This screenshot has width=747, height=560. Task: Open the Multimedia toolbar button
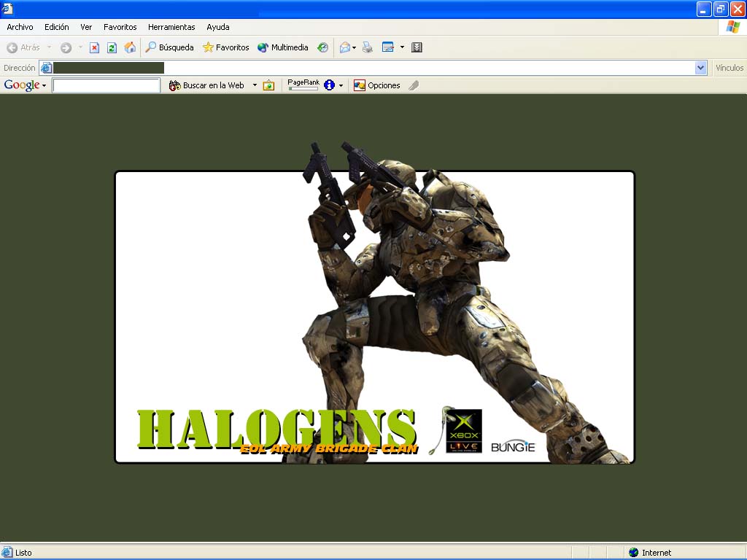(283, 47)
